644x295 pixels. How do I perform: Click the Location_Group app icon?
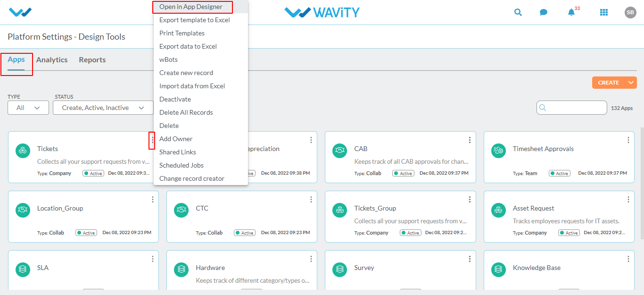(x=23, y=210)
